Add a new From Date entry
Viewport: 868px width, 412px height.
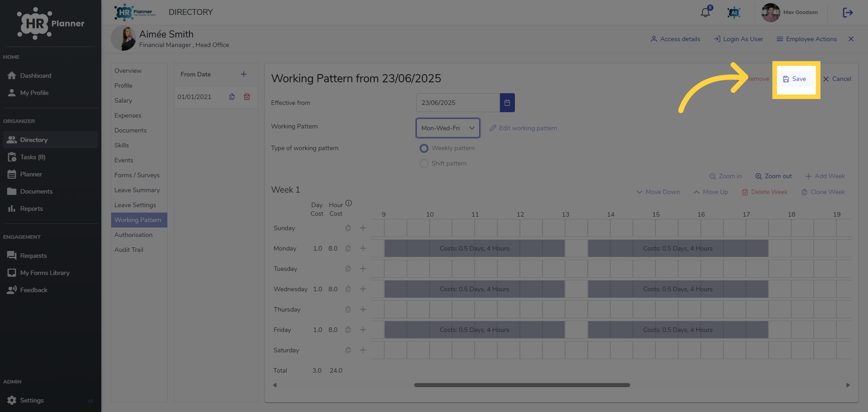tap(244, 74)
